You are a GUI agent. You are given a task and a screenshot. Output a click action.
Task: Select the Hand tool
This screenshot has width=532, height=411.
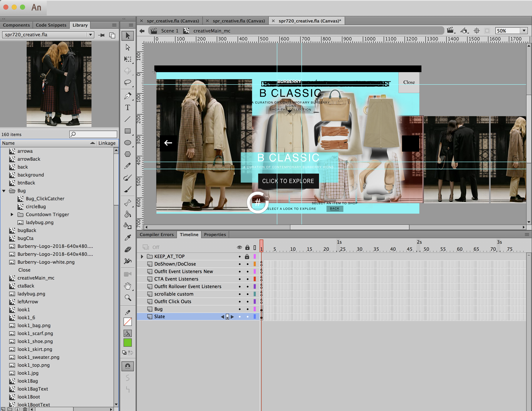(127, 286)
